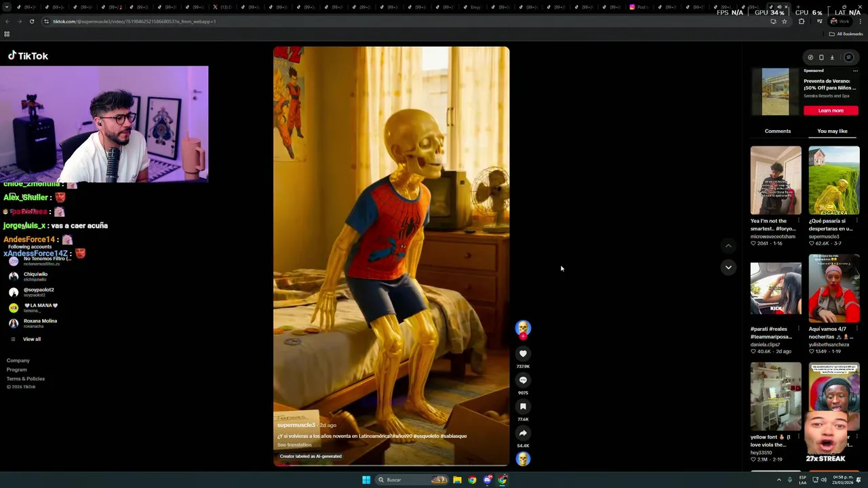Image resolution: width=868 pixels, height=488 pixels.
Task: Open No Tenemos Filtro following account
Action: tap(40, 261)
